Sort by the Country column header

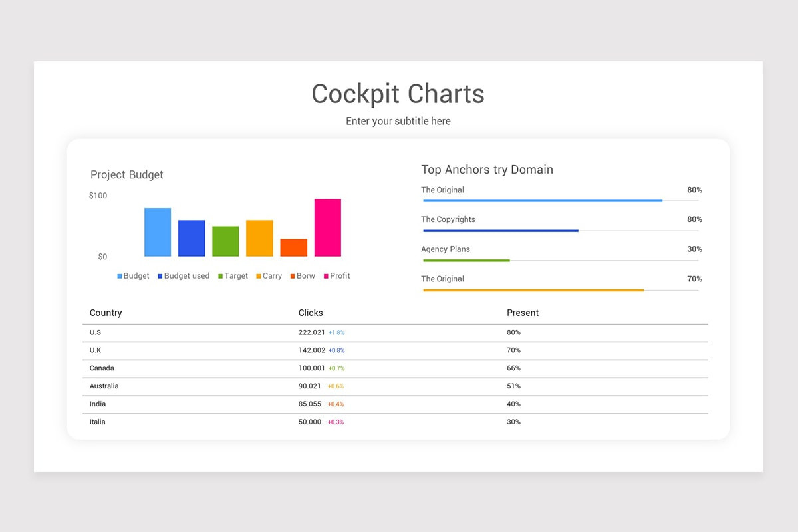(x=106, y=313)
